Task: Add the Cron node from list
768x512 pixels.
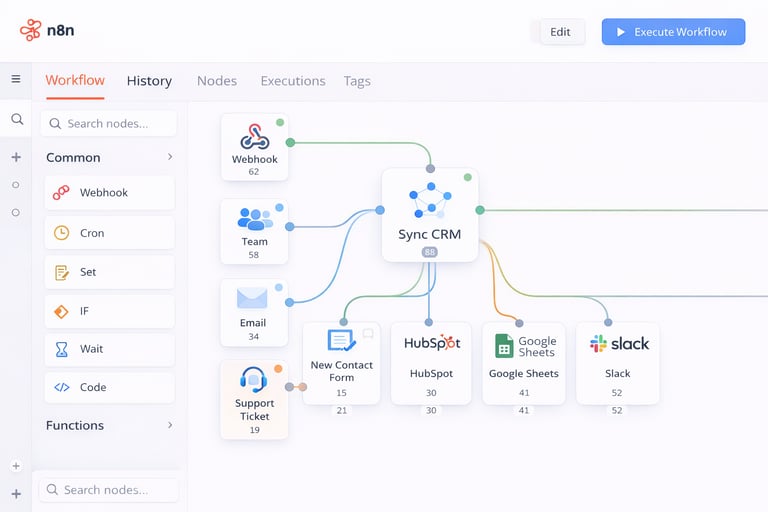Action: [109, 233]
